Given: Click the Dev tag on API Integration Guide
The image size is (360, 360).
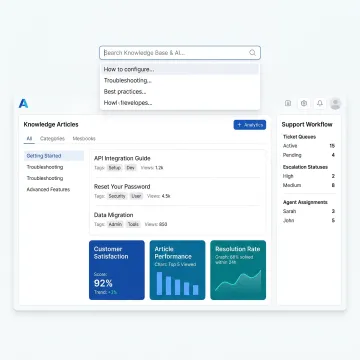Looking at the screenshot, I should click(x=131, y=168).
